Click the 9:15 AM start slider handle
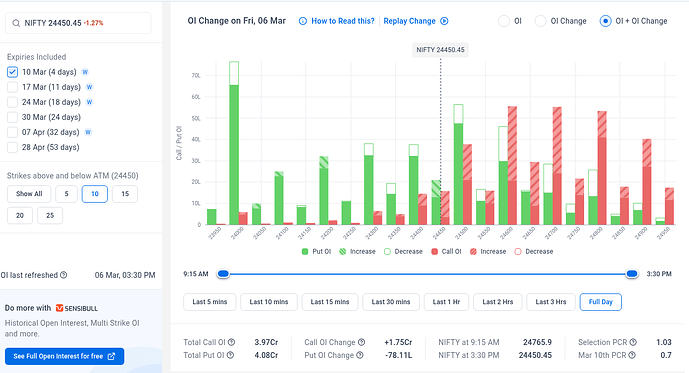Screen dimensions: 689x373 pyautogui.click(x=223, y=274)
